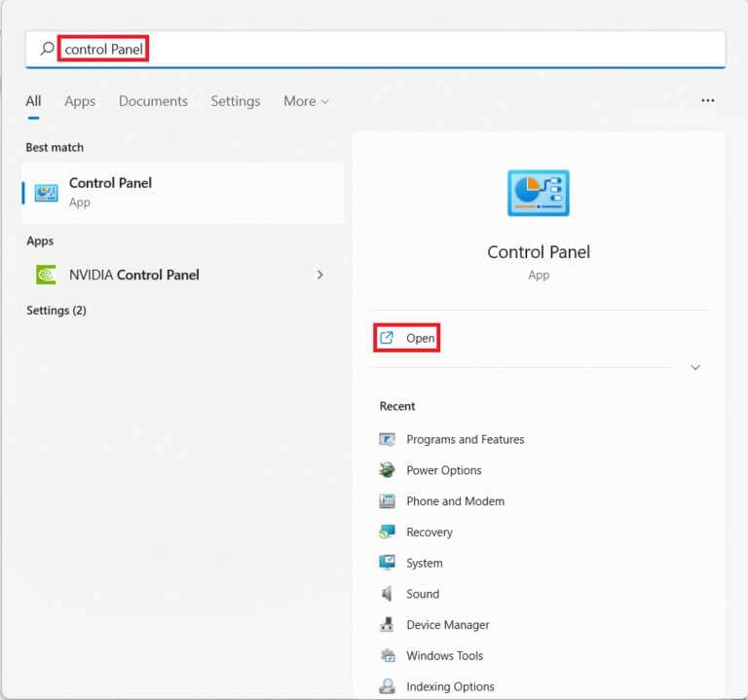Viewport: 748px width, 700px height.
Task: Click the Device Manager icon
Action: tap(387, 624)
